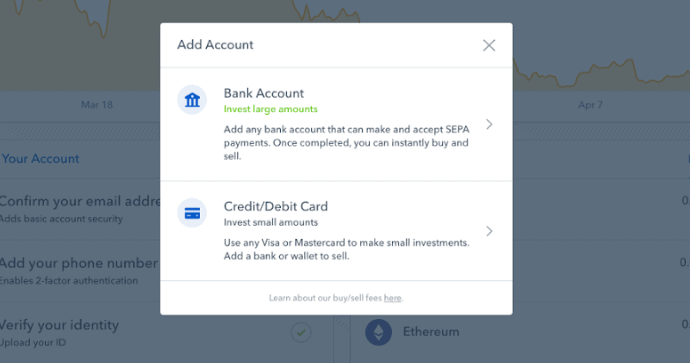Click the bank building icon
Screen dimensions: 690x363
coord(192,100)
